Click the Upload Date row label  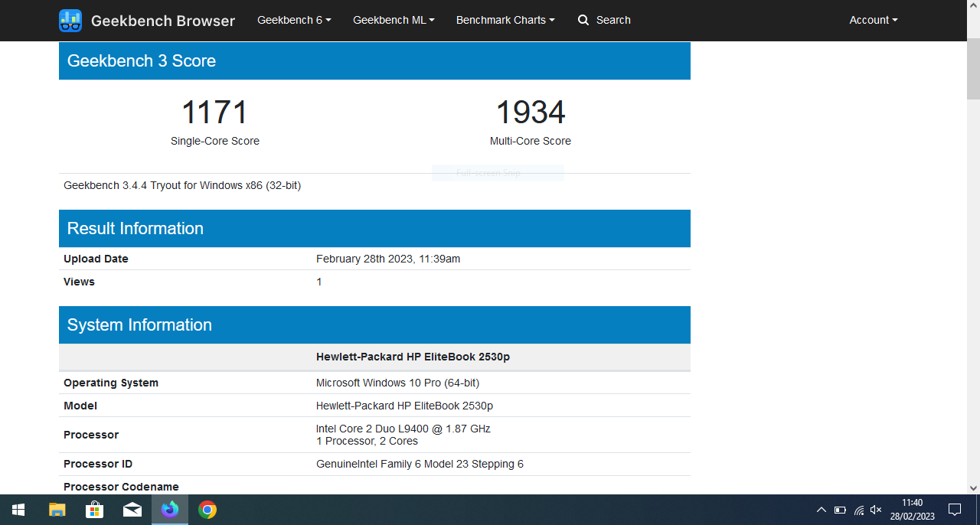point(96,259)
